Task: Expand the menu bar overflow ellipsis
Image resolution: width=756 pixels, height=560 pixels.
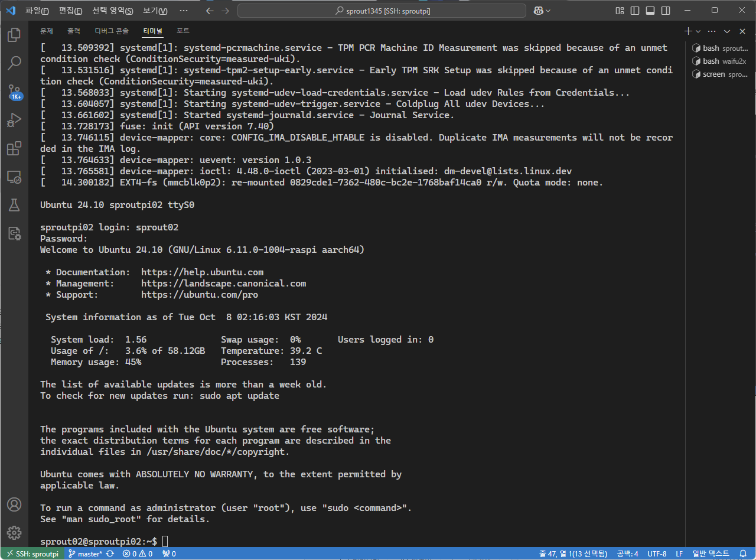Action: click(184, 11)
